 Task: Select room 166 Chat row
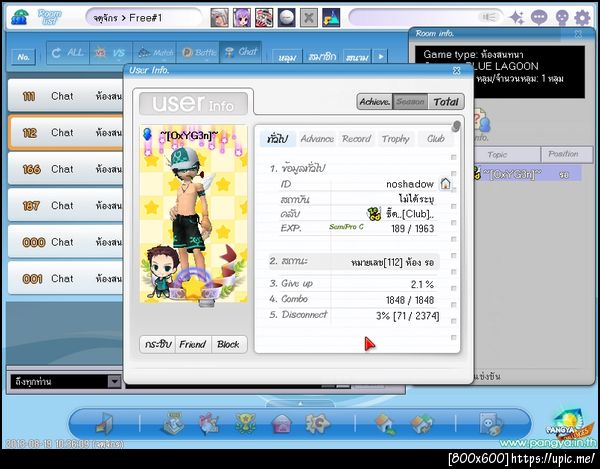coord(65,169)
